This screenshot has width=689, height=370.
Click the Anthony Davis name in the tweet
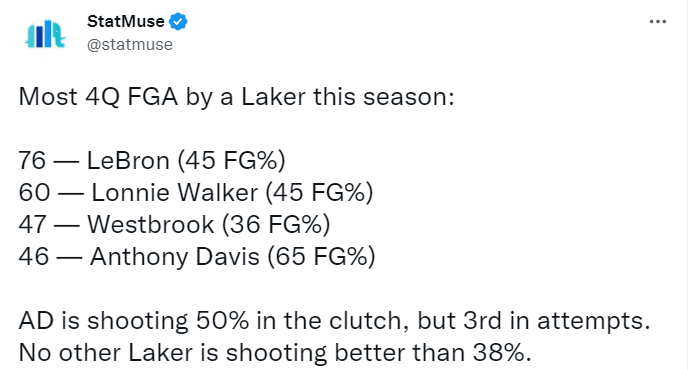(x=175, y=257)
